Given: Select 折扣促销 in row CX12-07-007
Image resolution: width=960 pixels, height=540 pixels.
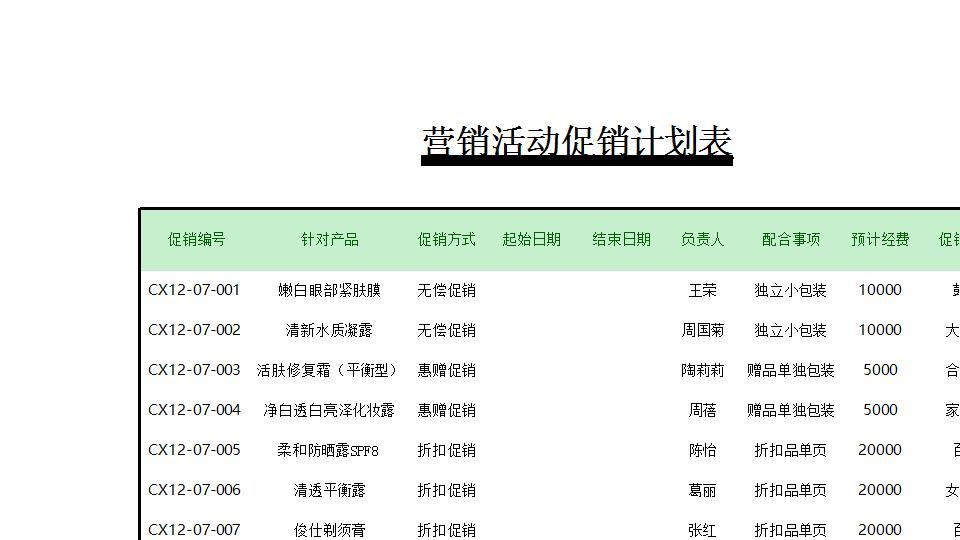Looking at the screenshot, I should (x=446, y=530).
